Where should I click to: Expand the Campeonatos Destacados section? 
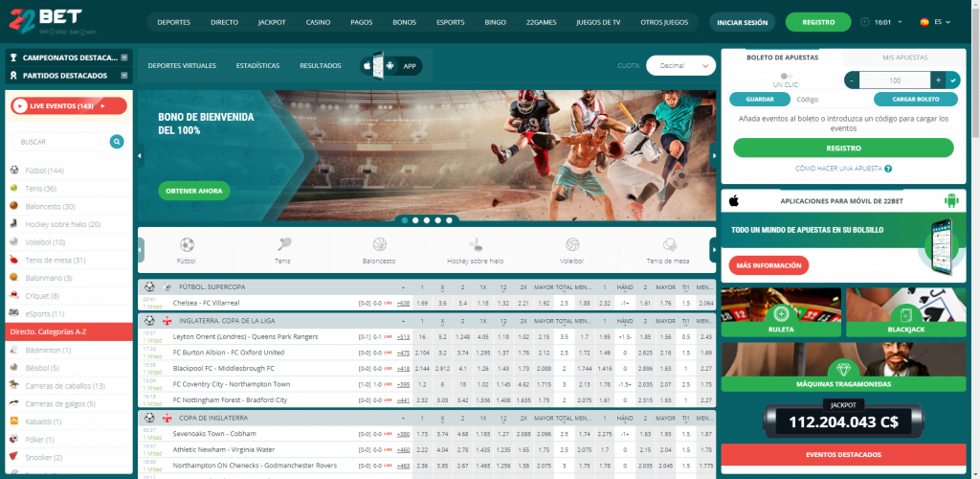(x=124, y=57)
